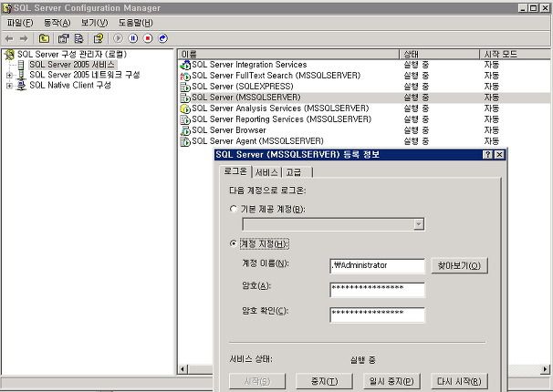Click the 다시 시작(R) restart button
The height and width of the screenshot is (392, 553).
pyautogui.click(x=459, y=381)
